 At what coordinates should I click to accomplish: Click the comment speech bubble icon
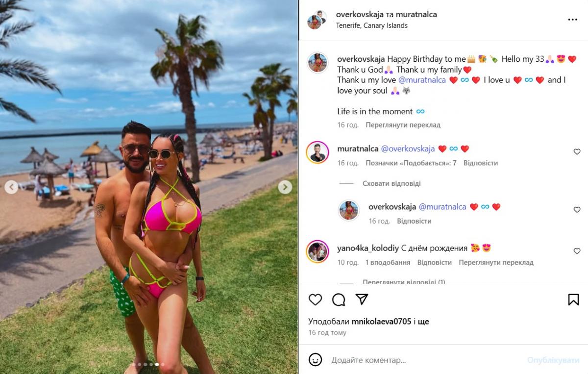coord(339,299)
